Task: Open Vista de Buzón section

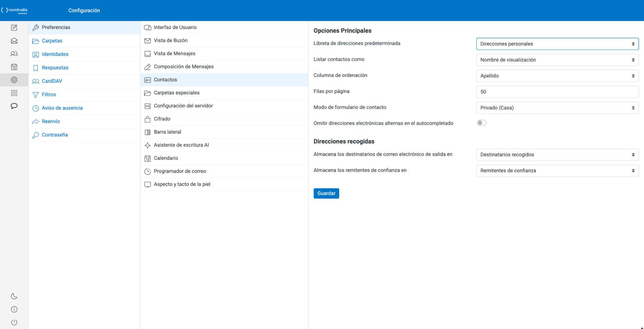Action: [x=224, y=40]
